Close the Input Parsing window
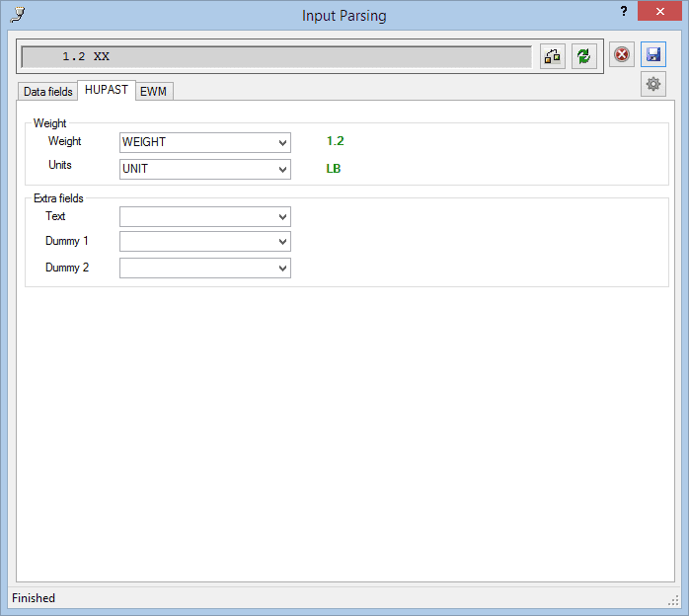Screen dimensions: 689x616 click(659, 12)
